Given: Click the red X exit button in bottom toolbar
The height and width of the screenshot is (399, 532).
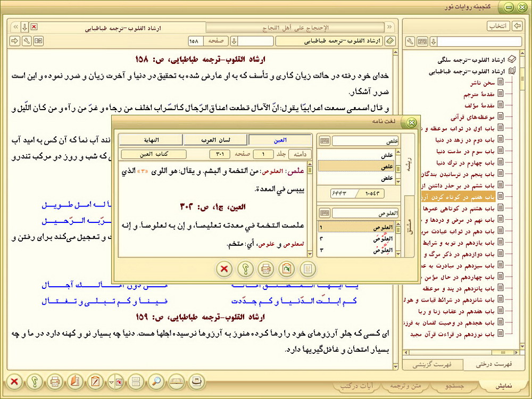Looking at the screenshot, I should pyautogui.click(x=14, y=381).
